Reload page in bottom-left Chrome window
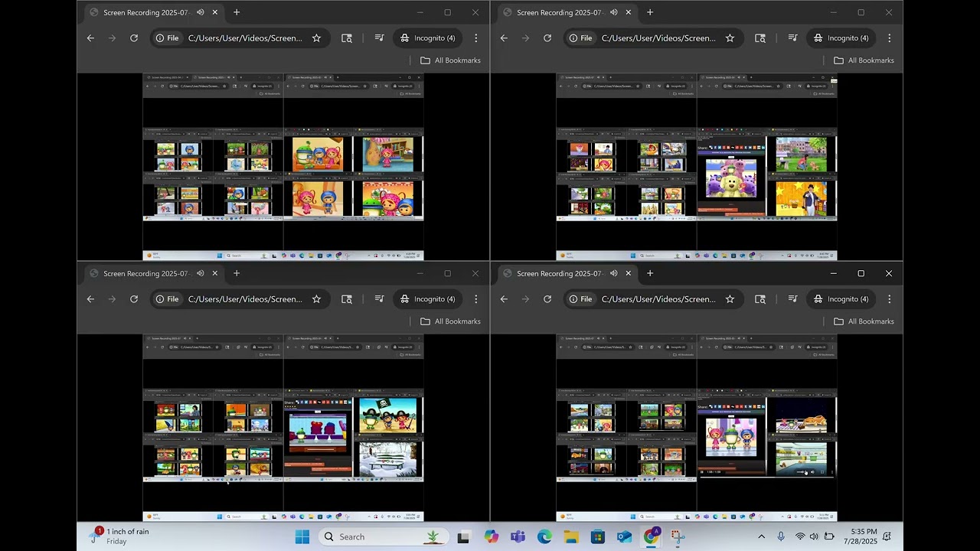The height and width of the screenshot is (551, 980). click(134, 299)
